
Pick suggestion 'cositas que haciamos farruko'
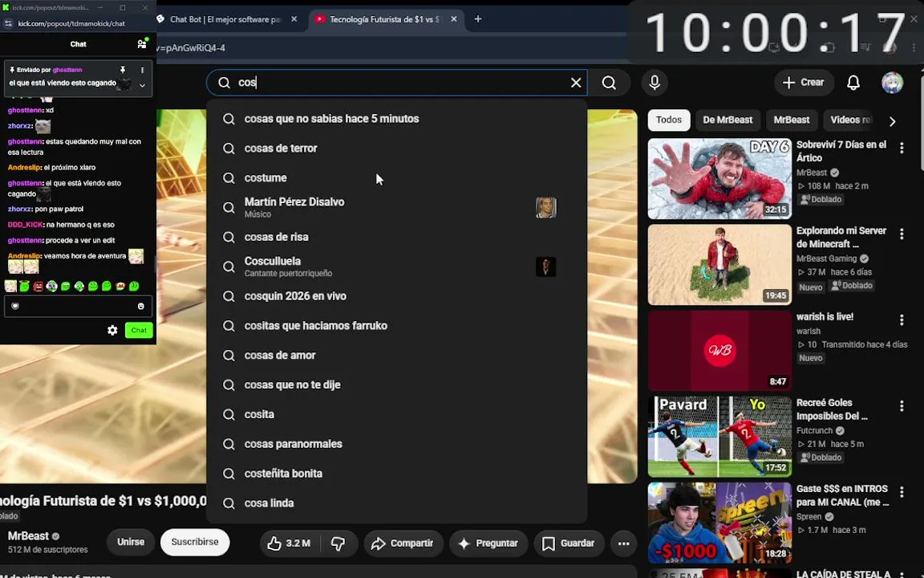(396, 326)
